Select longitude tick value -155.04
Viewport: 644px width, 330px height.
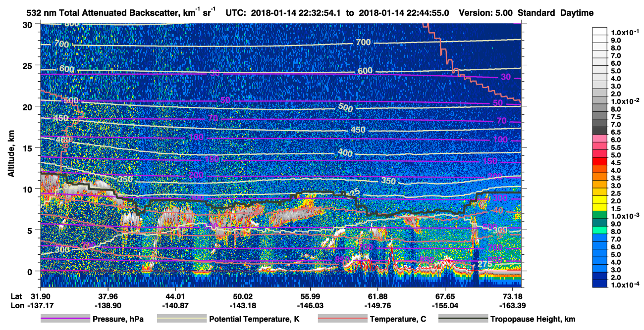445,305
